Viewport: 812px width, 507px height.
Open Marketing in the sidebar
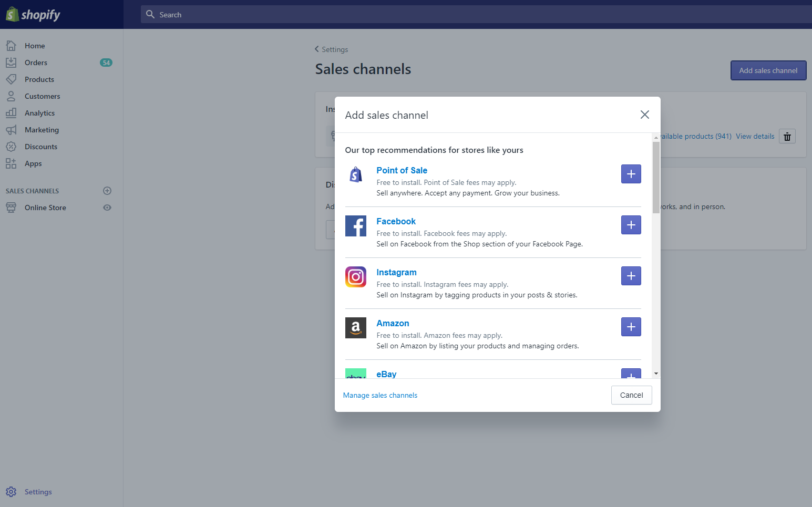click(x=42, y=130)
